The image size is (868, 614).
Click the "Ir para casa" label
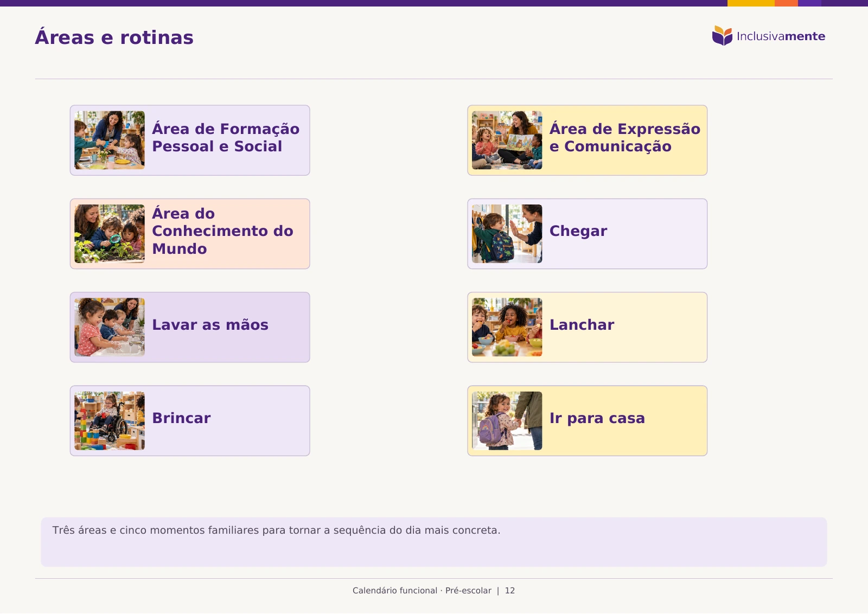tap(597, 418)
